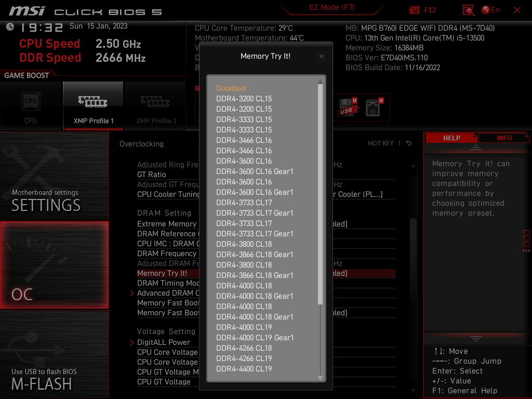Click the clock icon beside the time
Screen dimensions: 532x399
[10, 27]
